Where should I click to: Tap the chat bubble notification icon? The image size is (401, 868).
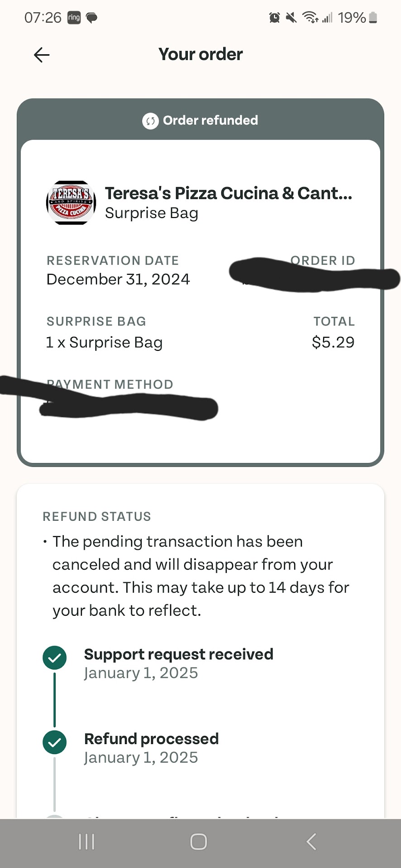pos(92,18)
